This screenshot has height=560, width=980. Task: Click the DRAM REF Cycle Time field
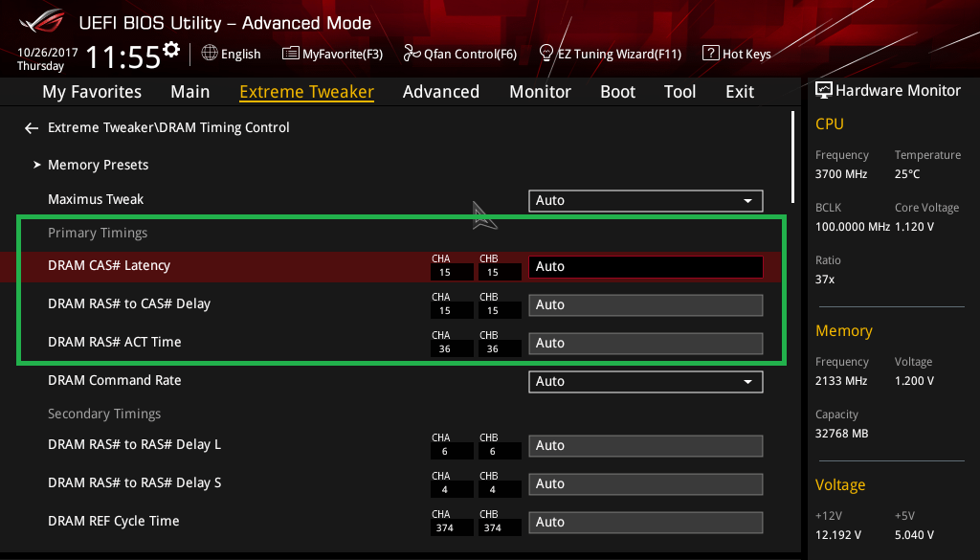(x=645, y=522)
